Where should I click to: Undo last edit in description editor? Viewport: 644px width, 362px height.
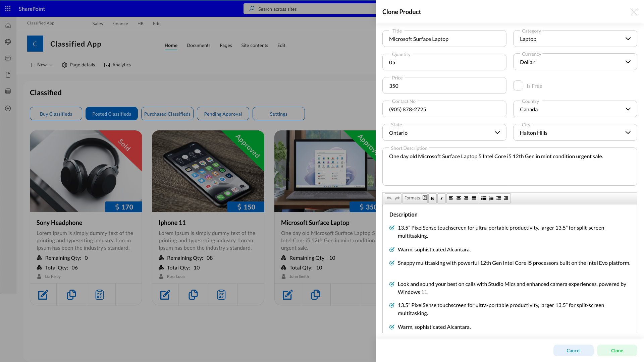389,198
